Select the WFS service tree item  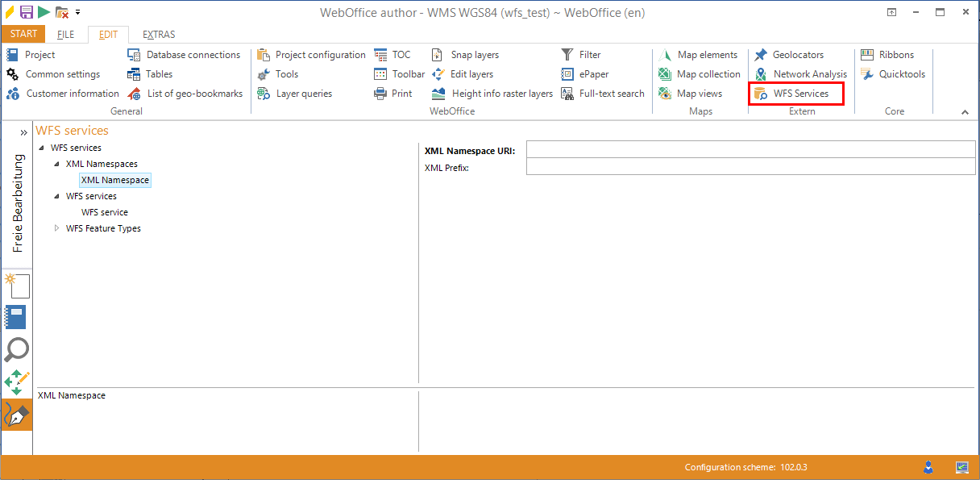click(x=104, y=212)
